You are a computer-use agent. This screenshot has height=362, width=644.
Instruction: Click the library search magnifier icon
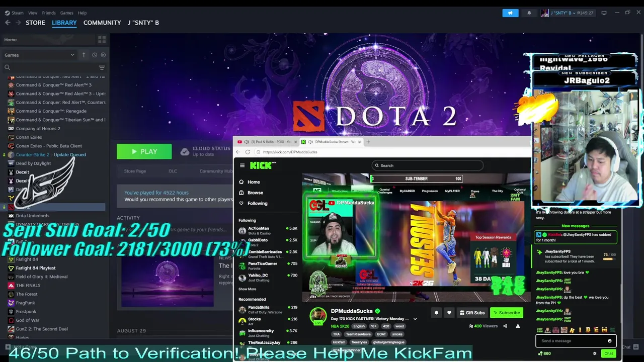click(7, 67)
